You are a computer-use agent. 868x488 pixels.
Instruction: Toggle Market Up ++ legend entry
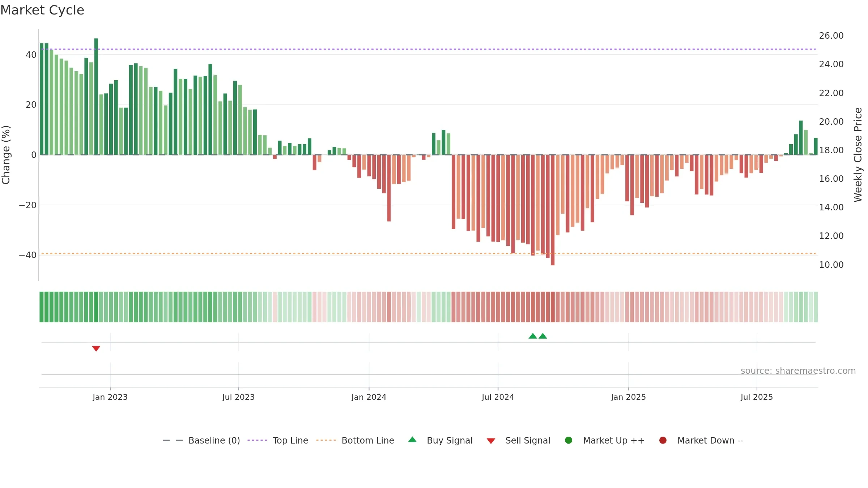604,440
